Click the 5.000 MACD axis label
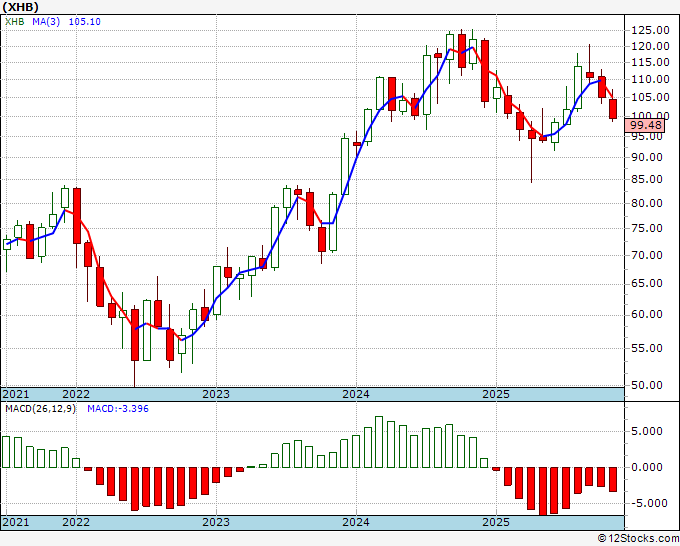The height and width of the screenshot is (546, 680). tap(647, 432)
